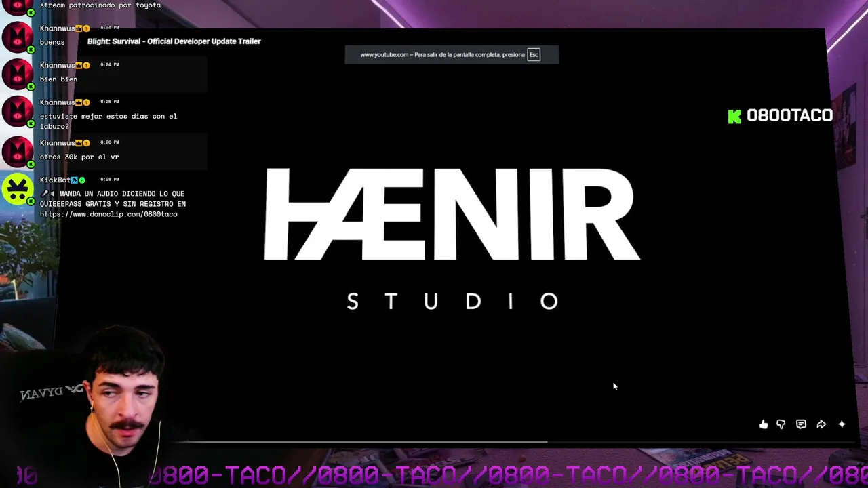Click the video title 'Blight: Survival' text
The width and height of the screenshot is (868, 488).
[x=174, y=41]
